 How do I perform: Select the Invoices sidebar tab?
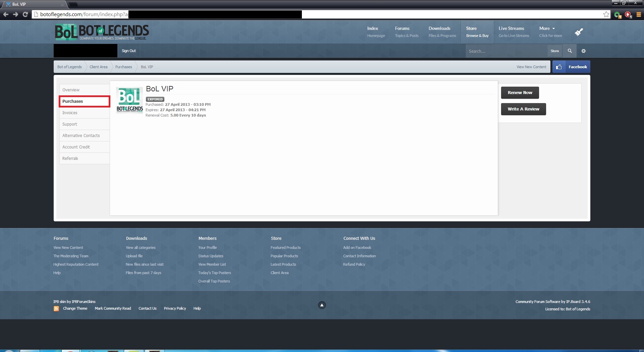click(x=85, y=113)
